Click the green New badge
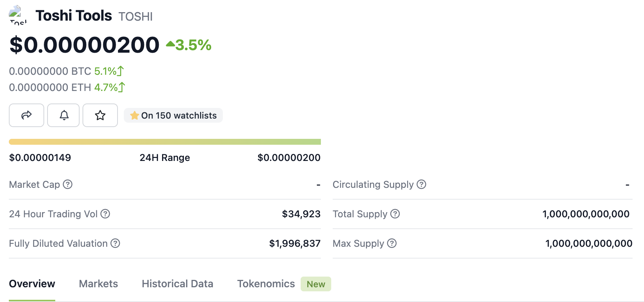This screenshot has height=302, width=644. tap(316, 284)
